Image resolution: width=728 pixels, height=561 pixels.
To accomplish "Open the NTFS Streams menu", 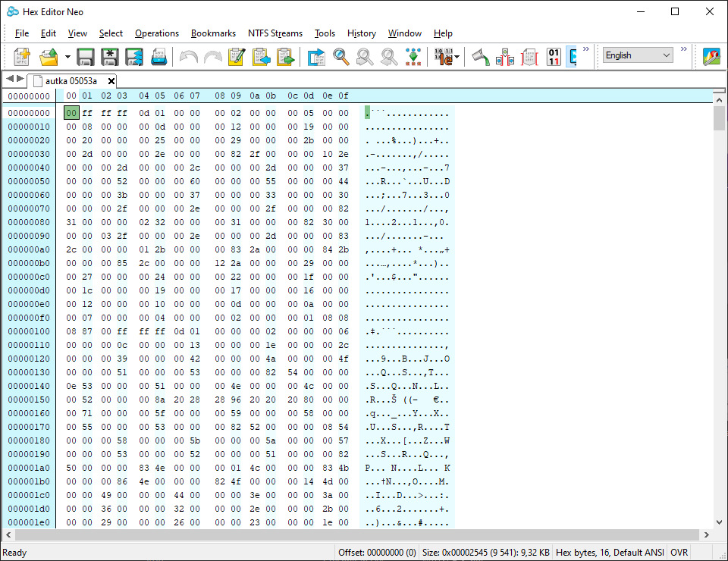I will [x=275, y=33].
